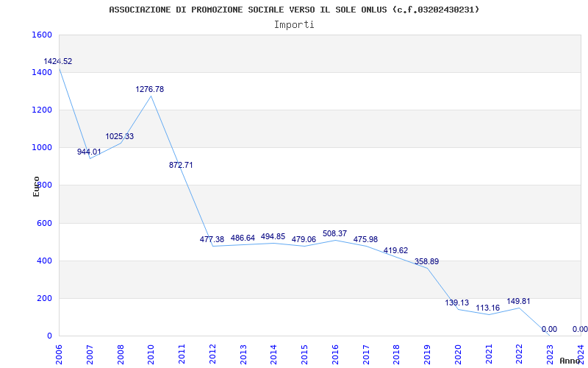This screenshot has height=368, width=588.
Task: Click the 2020 x-axis year label
Action: pyautogui.click(x=458, y=354)
